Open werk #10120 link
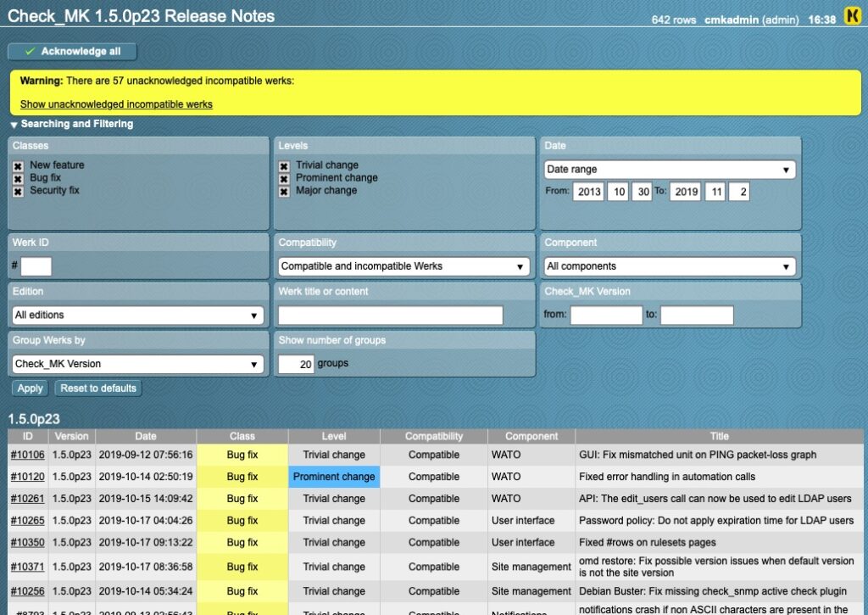This screenshot has width=868, height=615. pyautogui.click(x=28, y=477)
